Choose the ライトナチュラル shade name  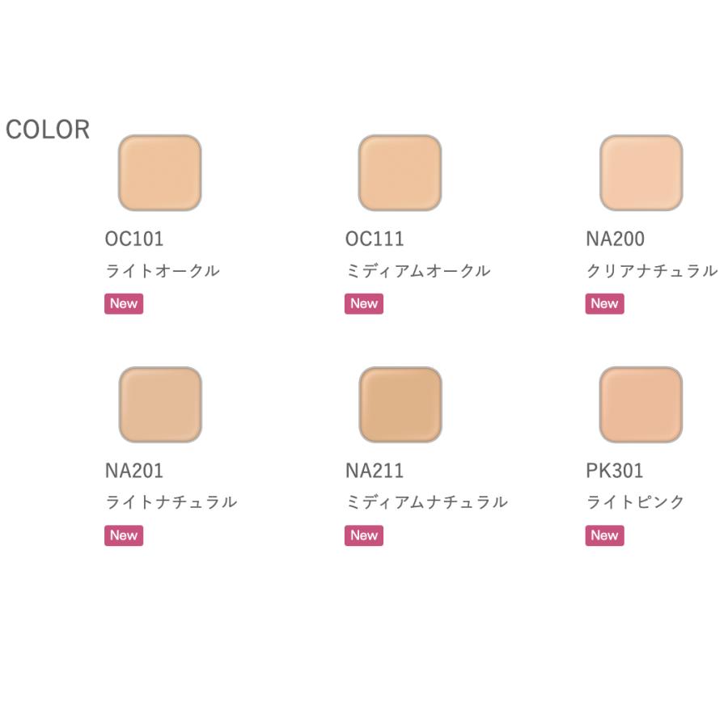(x=171, y=502)
